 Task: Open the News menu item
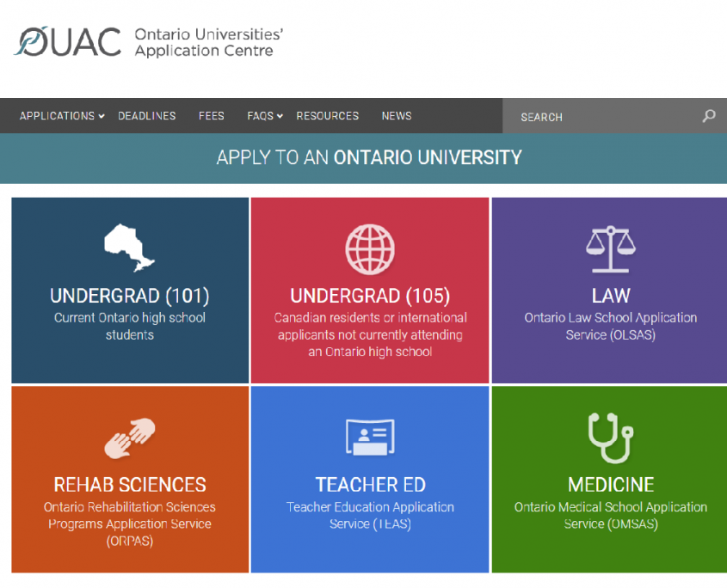tap(397, 116)
